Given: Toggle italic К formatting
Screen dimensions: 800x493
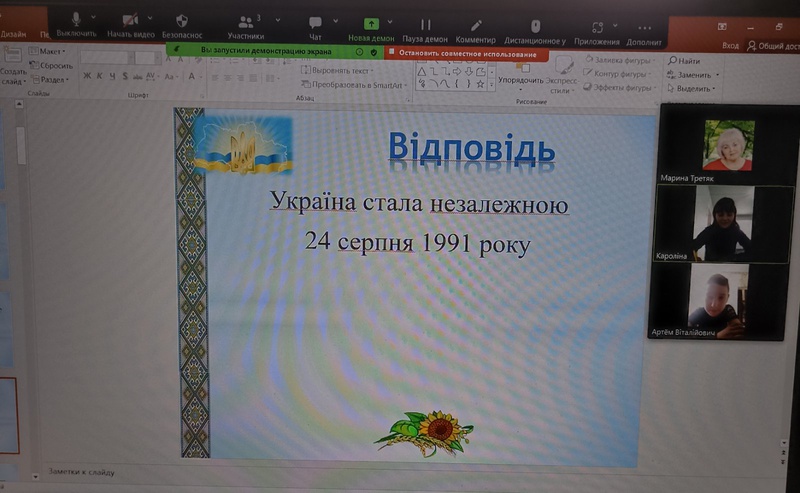Looking at the screenshot, I should coord(99,76).
